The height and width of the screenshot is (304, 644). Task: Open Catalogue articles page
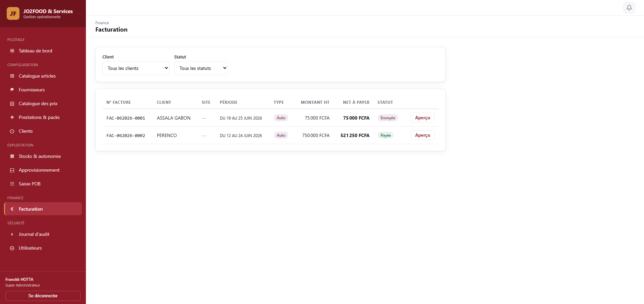(43, 76)
